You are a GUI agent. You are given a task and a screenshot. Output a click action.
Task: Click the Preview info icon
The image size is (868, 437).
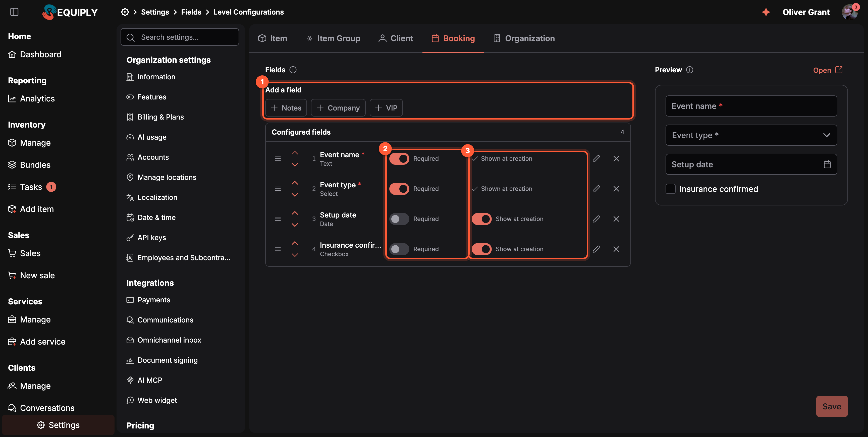(x=689, y=70)
